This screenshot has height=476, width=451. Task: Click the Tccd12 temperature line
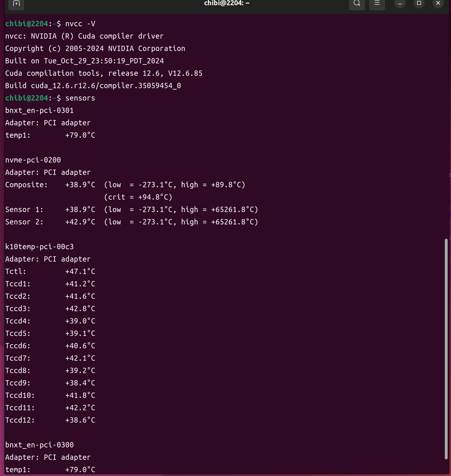click(50, 420)
